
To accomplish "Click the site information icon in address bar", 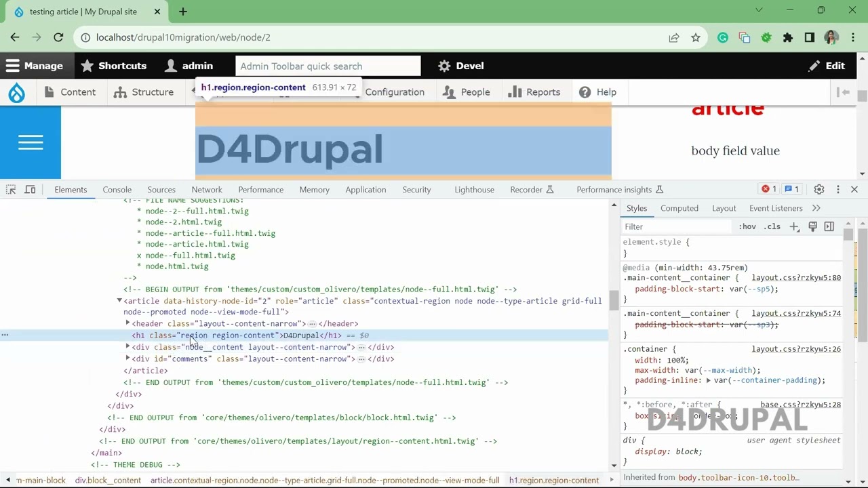I will pyautogui.click(x=85, y=37).
